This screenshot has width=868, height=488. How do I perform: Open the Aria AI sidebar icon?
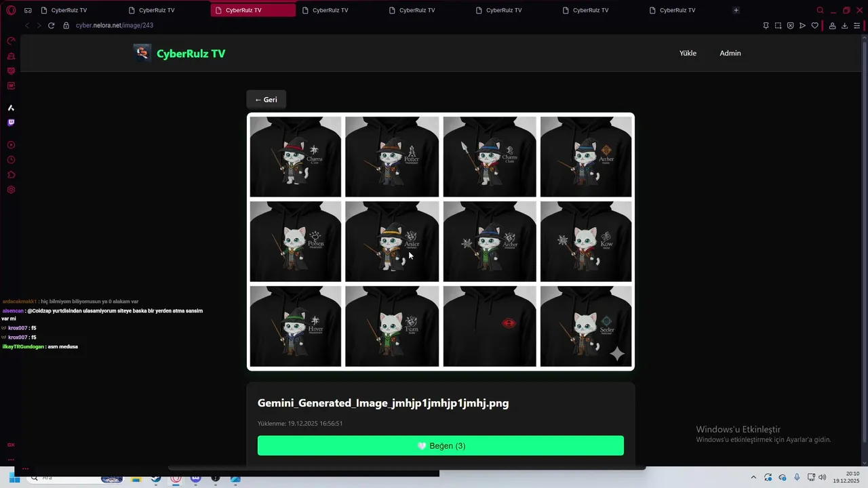11,108
